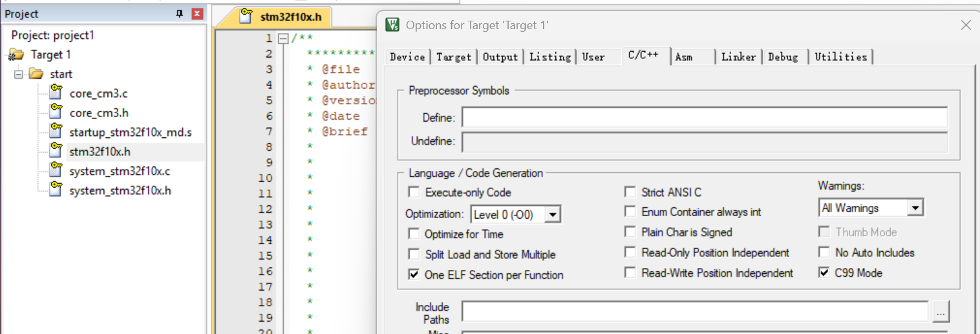Click the start group folder icon
The image size is (980, 334).
click(x=36, y=74)
